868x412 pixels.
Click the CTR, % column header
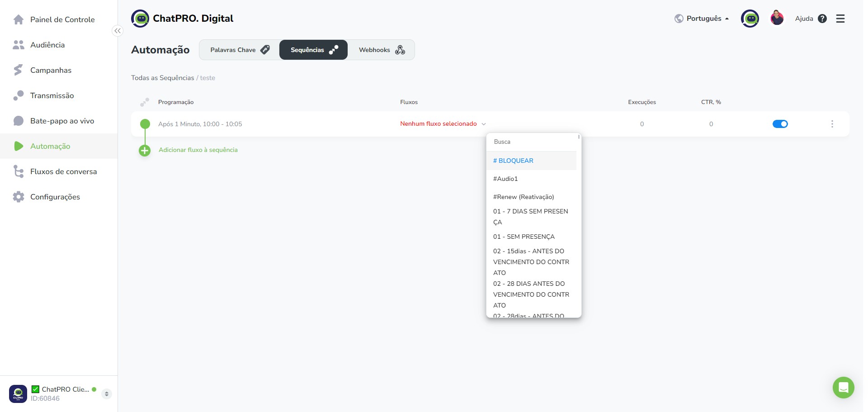click(711, 102)
